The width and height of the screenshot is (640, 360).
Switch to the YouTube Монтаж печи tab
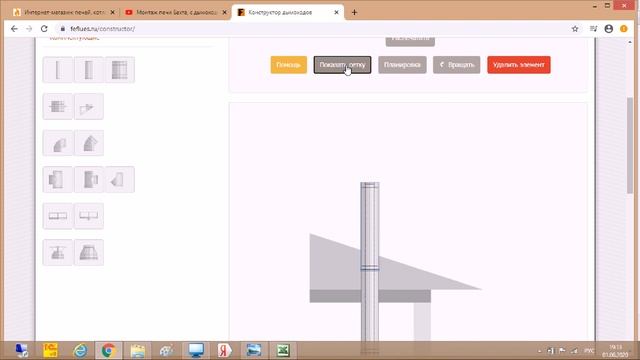[176, 12]
